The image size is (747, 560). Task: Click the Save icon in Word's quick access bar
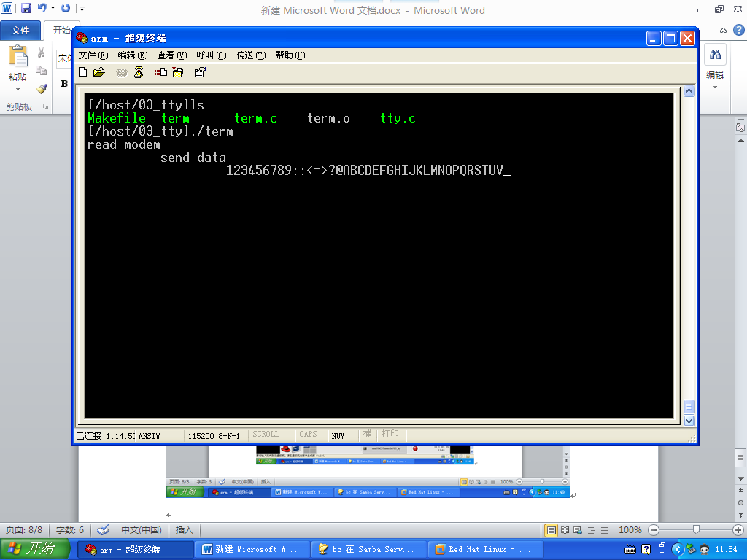tap(26, 8)
